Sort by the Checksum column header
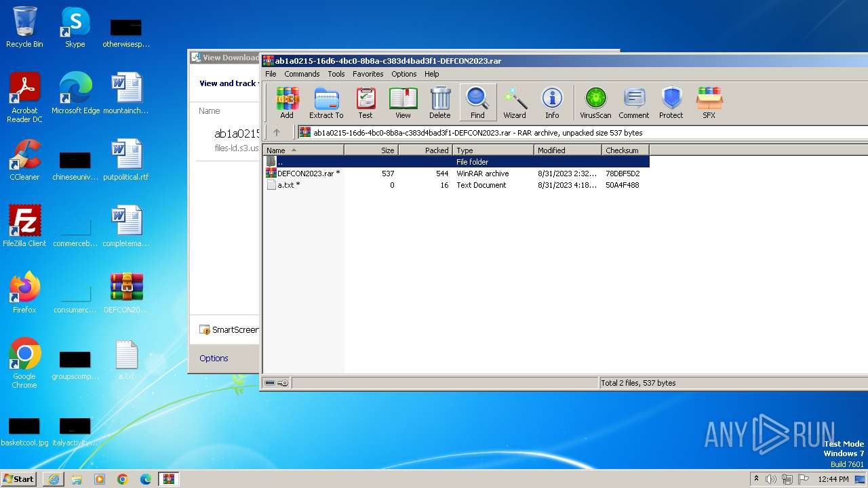This screenshot has width=868, height=488. pyautogui.click(x=625, y=150)
